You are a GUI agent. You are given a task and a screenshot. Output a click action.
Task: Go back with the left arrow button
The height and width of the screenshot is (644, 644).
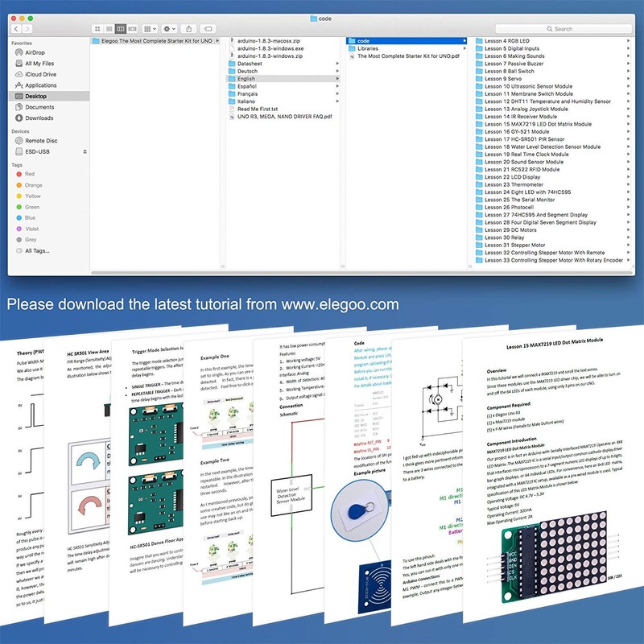[x=15, y=28]
